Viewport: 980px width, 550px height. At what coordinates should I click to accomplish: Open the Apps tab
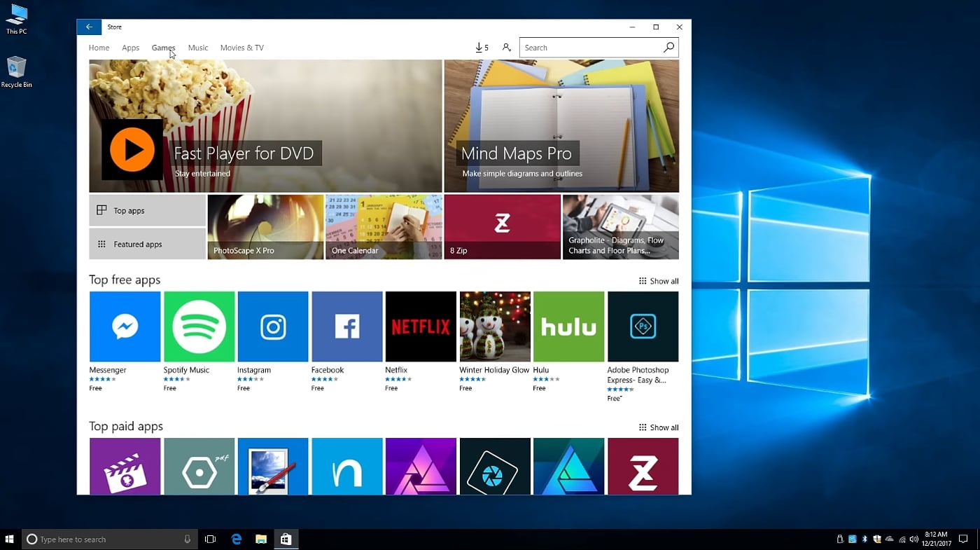[130, 48]
